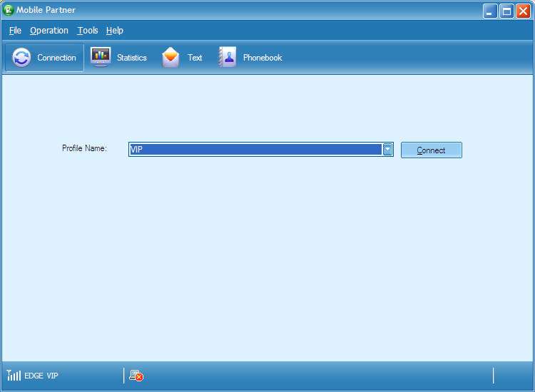Open the Tools menu

(x=88, y=31)
